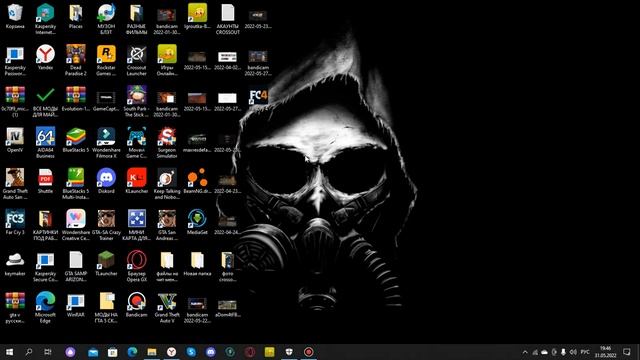Screen dimensions: 640x360
Task: Select the Places folder on desktop
Action: (x=76, y=17)
